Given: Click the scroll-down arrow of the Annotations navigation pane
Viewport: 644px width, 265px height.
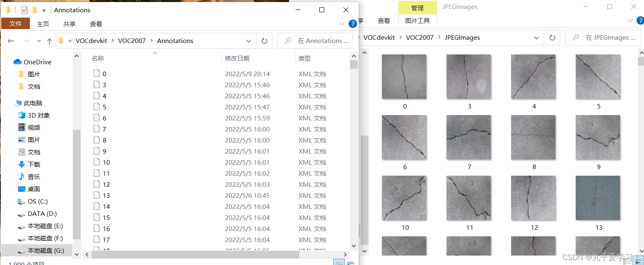Looking at the screenshot, I should [x=76, y=255].
